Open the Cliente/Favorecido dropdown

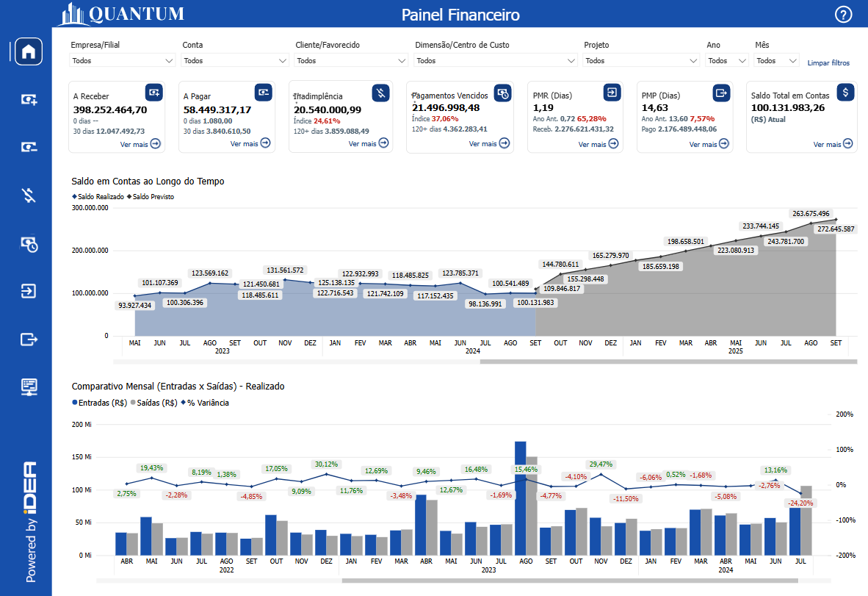pyautogui.click(x=351, y=61)
